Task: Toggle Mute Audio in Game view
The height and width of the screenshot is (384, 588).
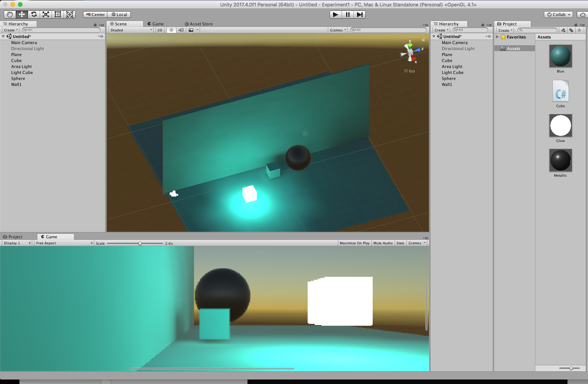Action: click(383, 243)
